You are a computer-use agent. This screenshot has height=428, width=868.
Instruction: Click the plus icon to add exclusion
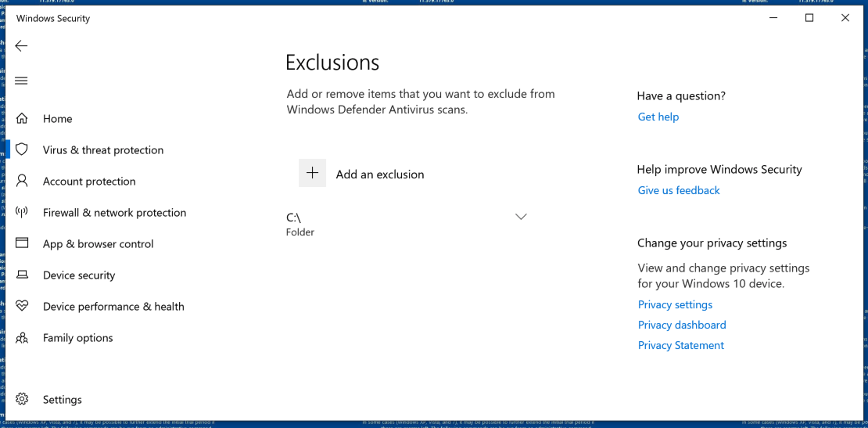(x=312, y=173)
